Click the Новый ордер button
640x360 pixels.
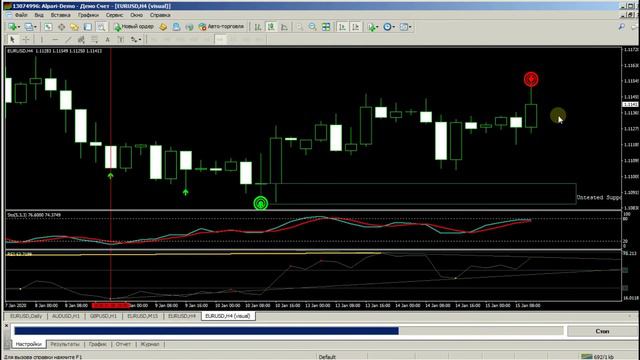pyautogui.click(x=134, y=27)
